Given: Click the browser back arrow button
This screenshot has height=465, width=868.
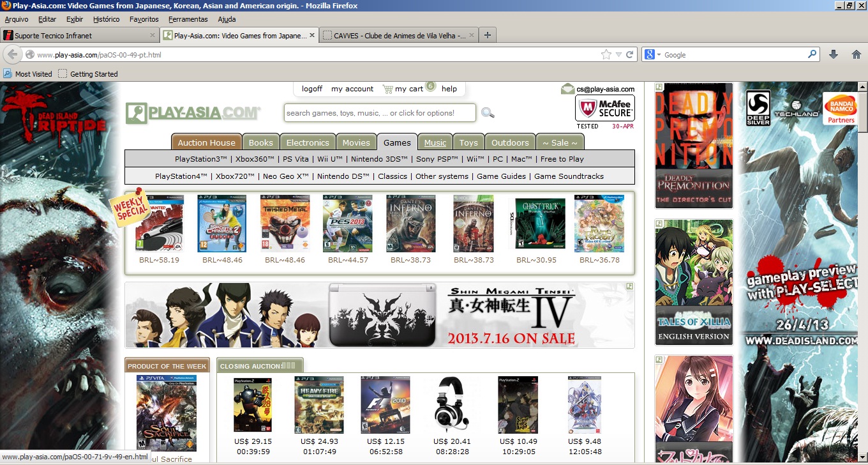Looking at the screenshot, I should tap(12, 55).
